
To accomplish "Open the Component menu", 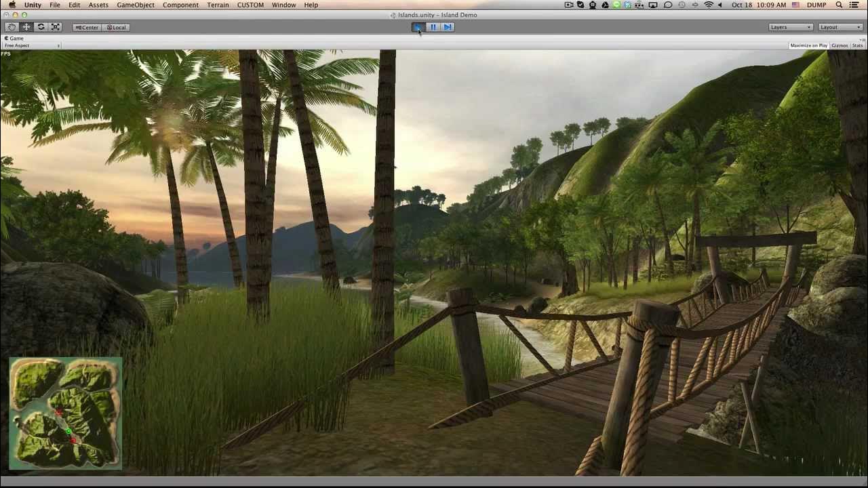I will click(180, 5).
